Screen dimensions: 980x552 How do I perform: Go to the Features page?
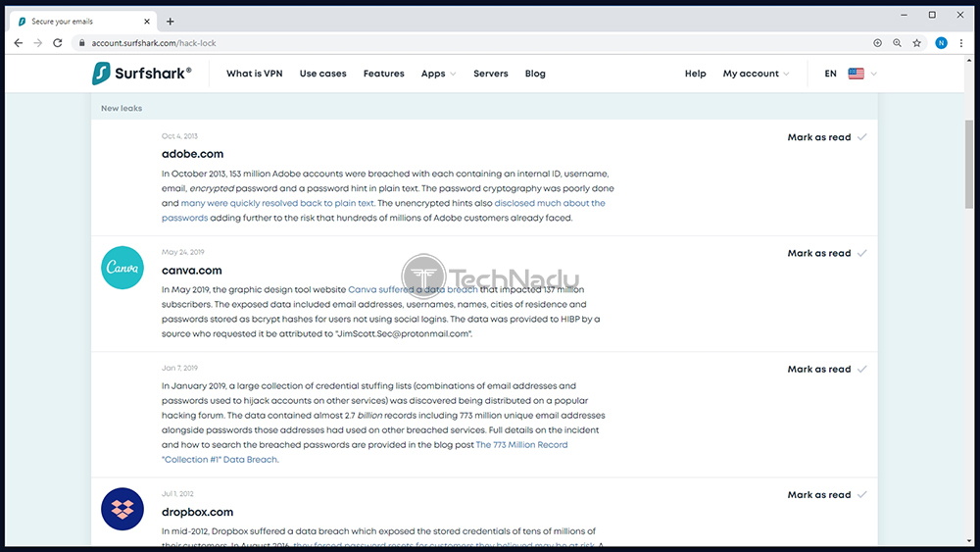pyautogui.click(x=384, y=74)
